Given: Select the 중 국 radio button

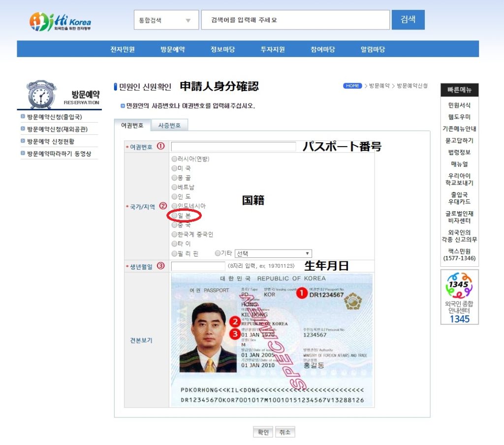Looking at the screenshot, I should [174, 225].
